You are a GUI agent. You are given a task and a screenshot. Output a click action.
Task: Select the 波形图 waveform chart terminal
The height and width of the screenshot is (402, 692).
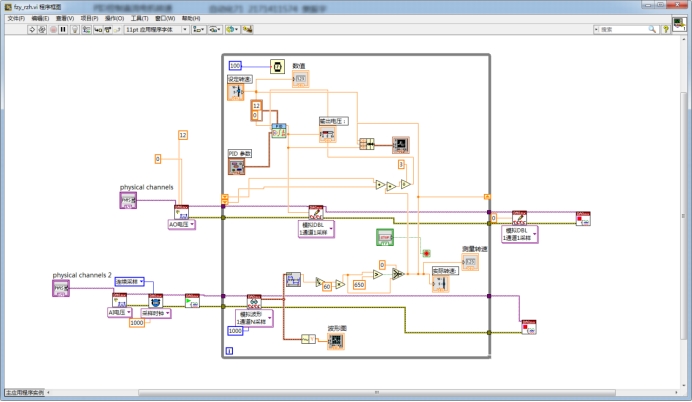point(336,341)
